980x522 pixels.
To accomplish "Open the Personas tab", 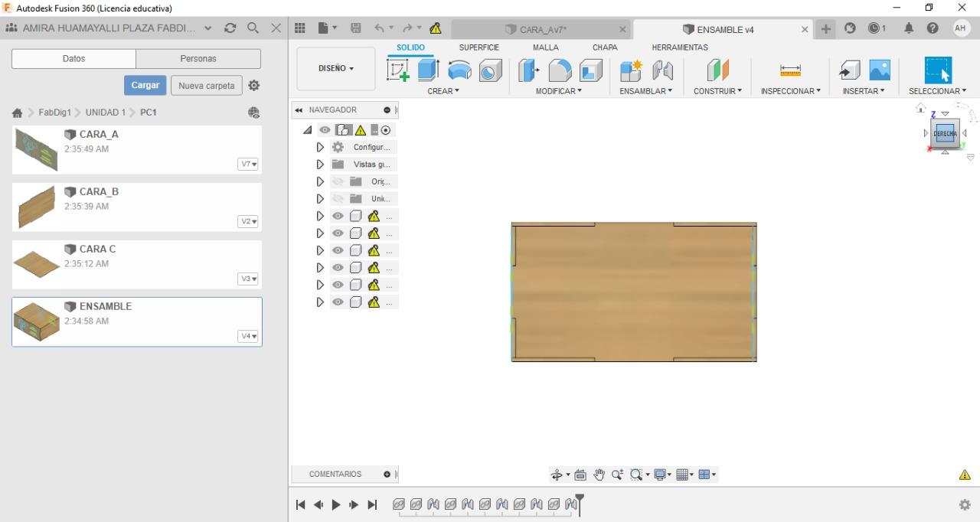I will (198, 59).
